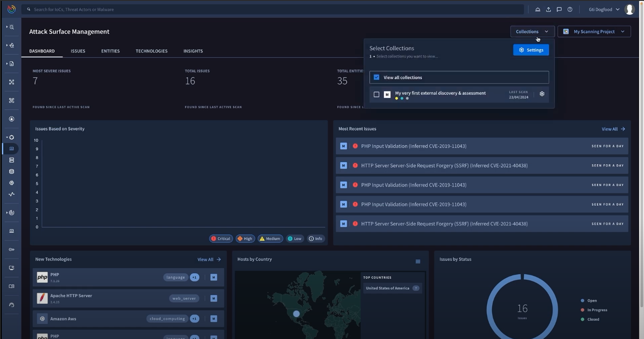Open View All for Most Recent Issues

click(613, 129)
